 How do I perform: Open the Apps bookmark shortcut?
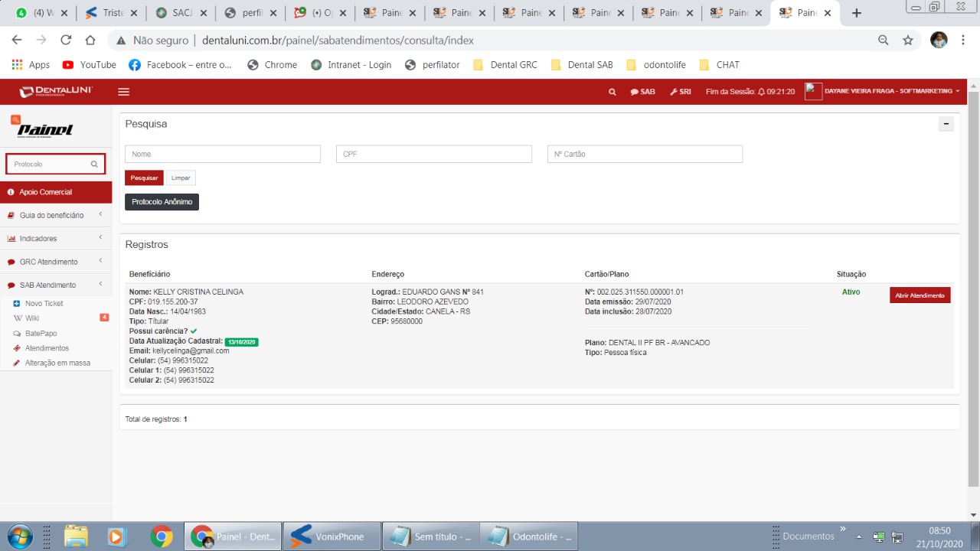pyautogui.click(x=31, y=65)
